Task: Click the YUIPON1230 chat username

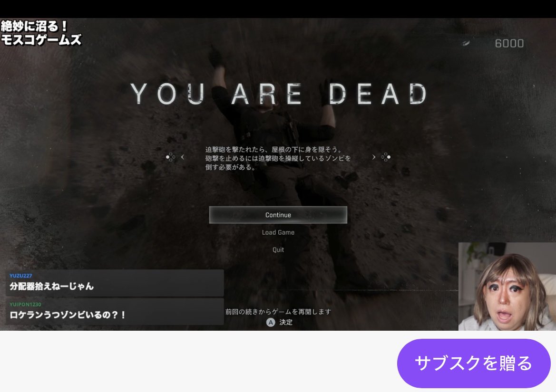Action: coord(25,304)
